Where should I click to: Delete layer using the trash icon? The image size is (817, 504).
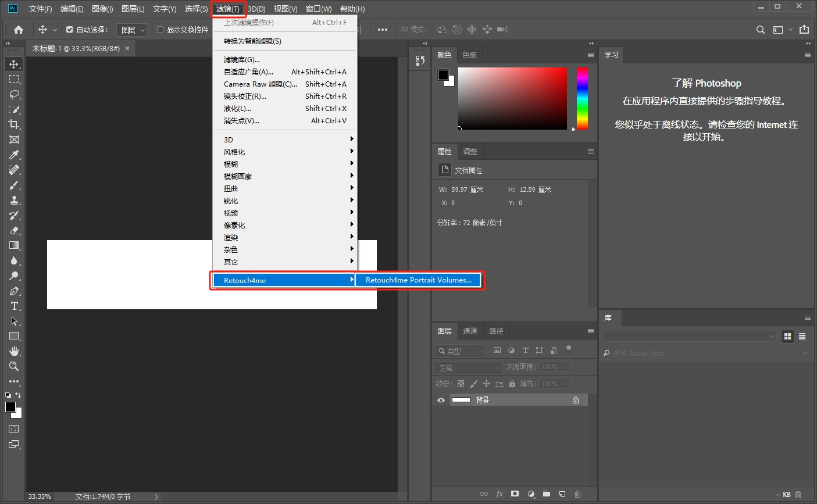pyautogui.click(x=577, y=494)
